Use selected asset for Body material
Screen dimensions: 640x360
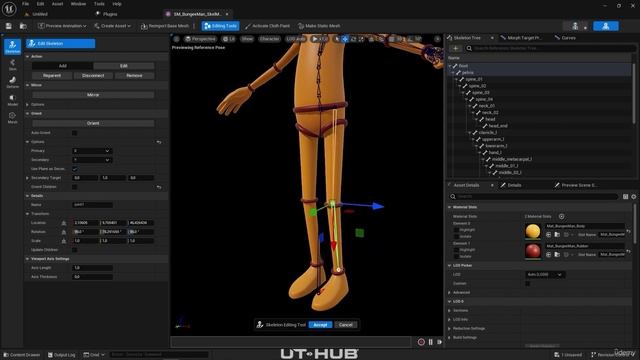click(549, 235)
